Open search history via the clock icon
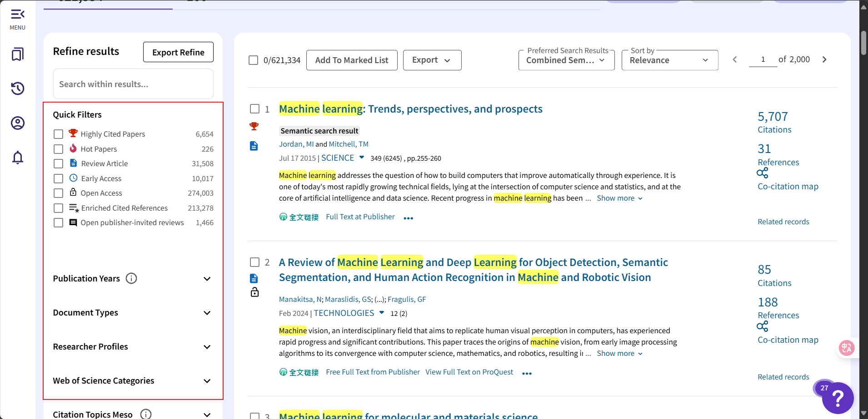 (17, 89)
